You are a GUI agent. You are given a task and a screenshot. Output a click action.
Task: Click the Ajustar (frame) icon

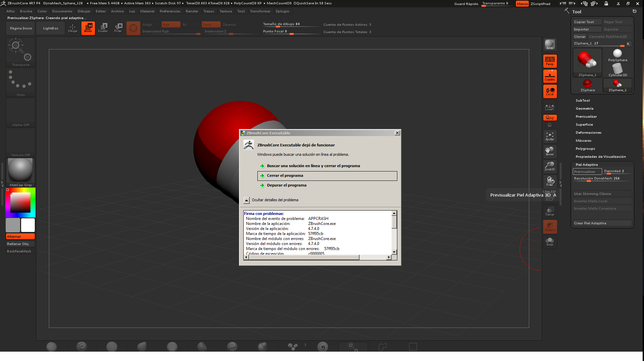550,136
